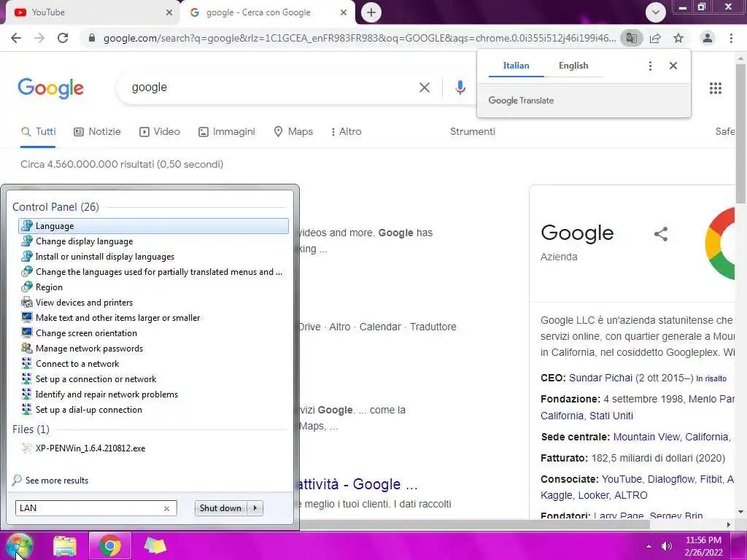
Task: Open Manage network passwords result
Action: pos(153,349)
